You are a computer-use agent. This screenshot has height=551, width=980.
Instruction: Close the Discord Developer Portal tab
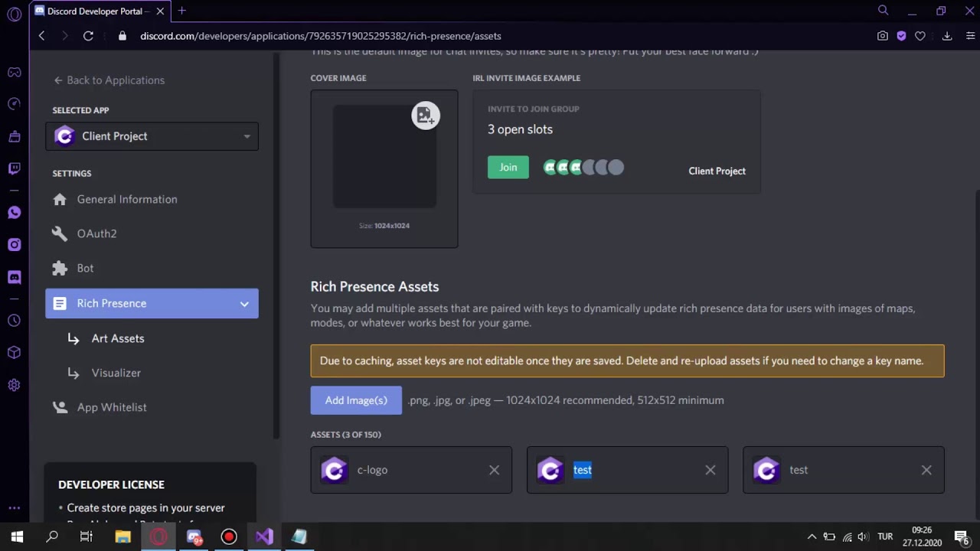pyautogui.click(x=160, y=11)
